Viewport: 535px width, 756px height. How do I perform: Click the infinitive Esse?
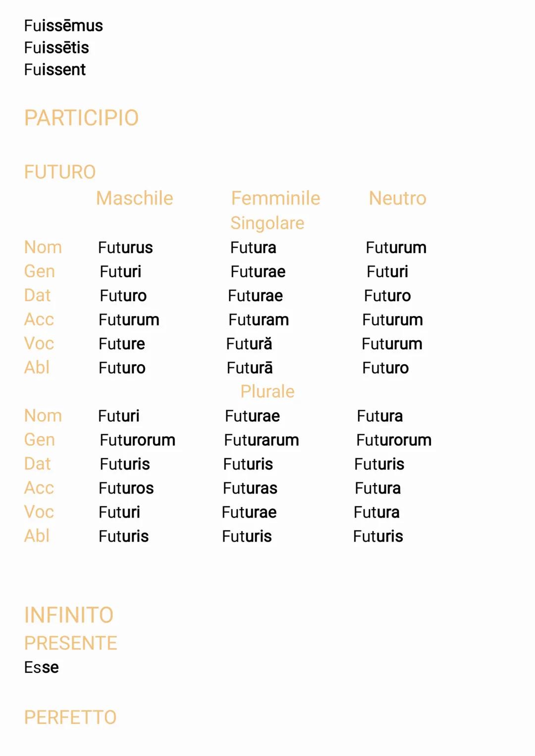tap(42, 667)
